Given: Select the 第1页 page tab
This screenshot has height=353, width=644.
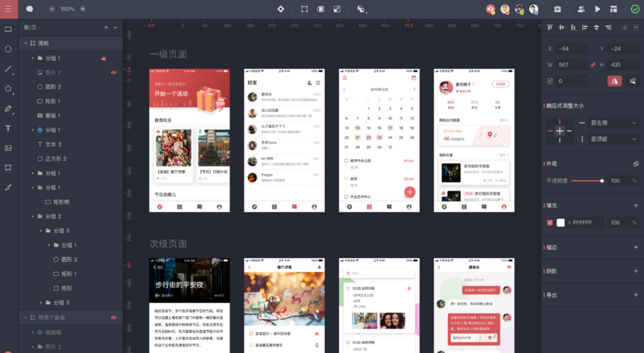Looking at the screenshot, I should 30,27.
